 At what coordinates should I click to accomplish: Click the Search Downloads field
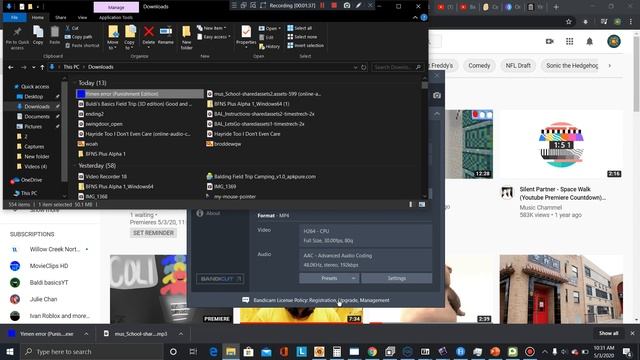(397, 67)
